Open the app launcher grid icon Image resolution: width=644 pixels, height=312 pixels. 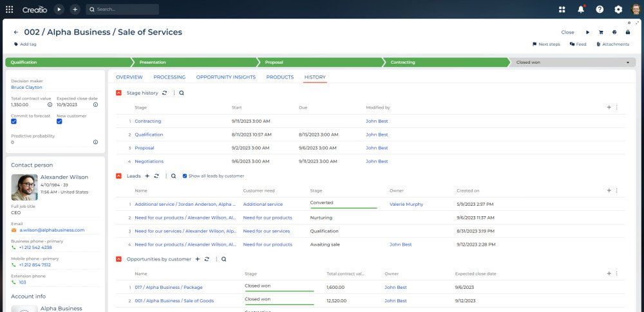[9, 10]
